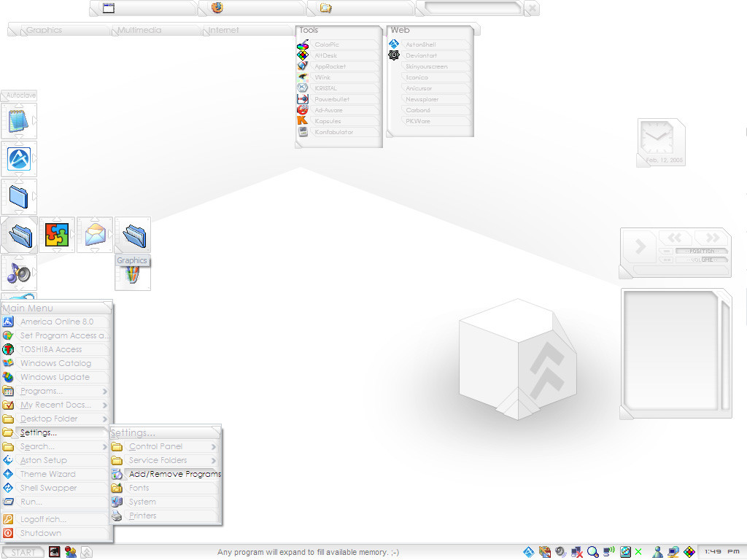Launch ColorPic from the Tools panel

click(327, 45)
